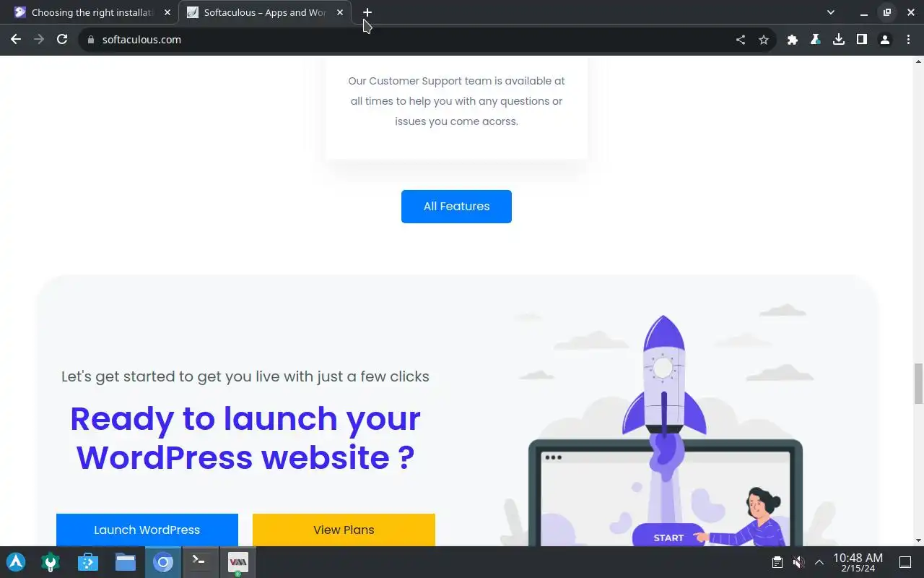Click the scrollbar down arrow
Viewport: 924px width, 578px height.
pos(918,540)
